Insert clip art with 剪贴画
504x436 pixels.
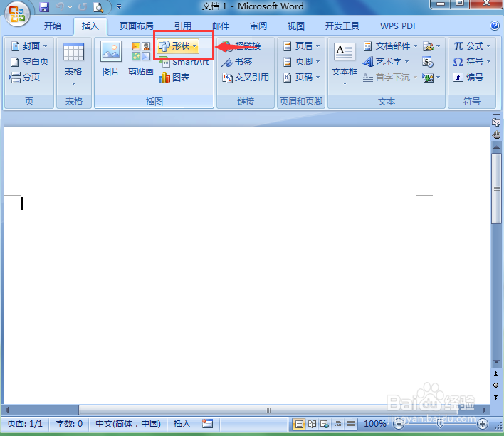(141, 59)
